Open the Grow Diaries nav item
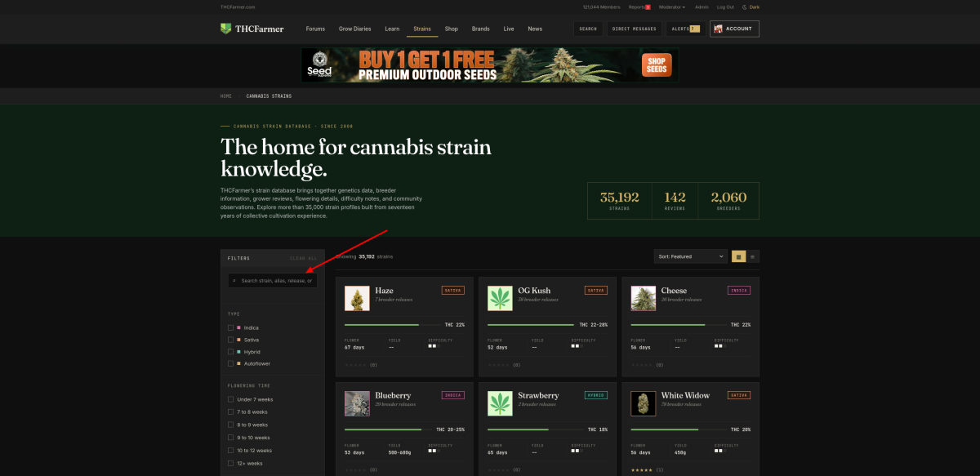The image size is (980, 476). (x=355, y=29)
